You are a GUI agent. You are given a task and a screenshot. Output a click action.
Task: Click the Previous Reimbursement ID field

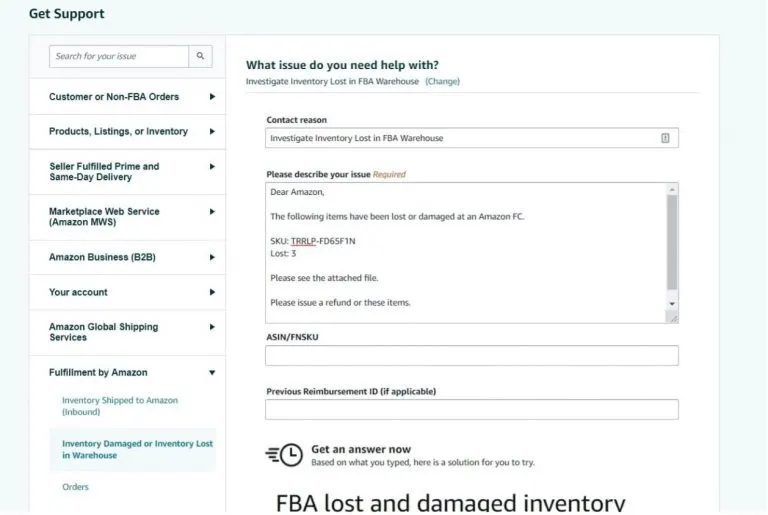click(471, 410)
